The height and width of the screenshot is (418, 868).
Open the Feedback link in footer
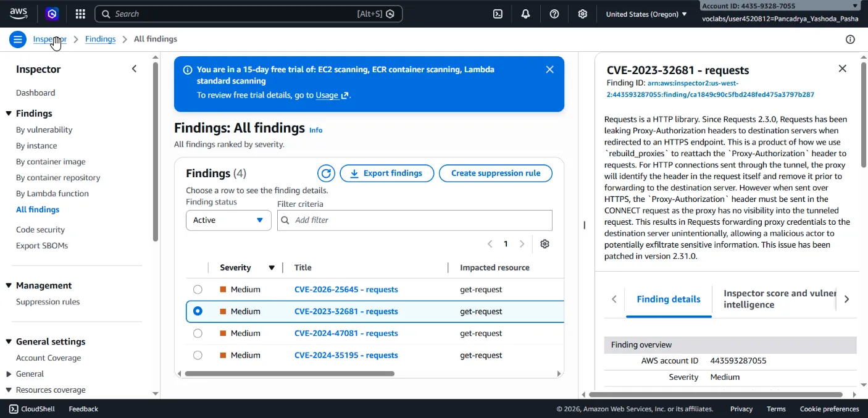83,409
